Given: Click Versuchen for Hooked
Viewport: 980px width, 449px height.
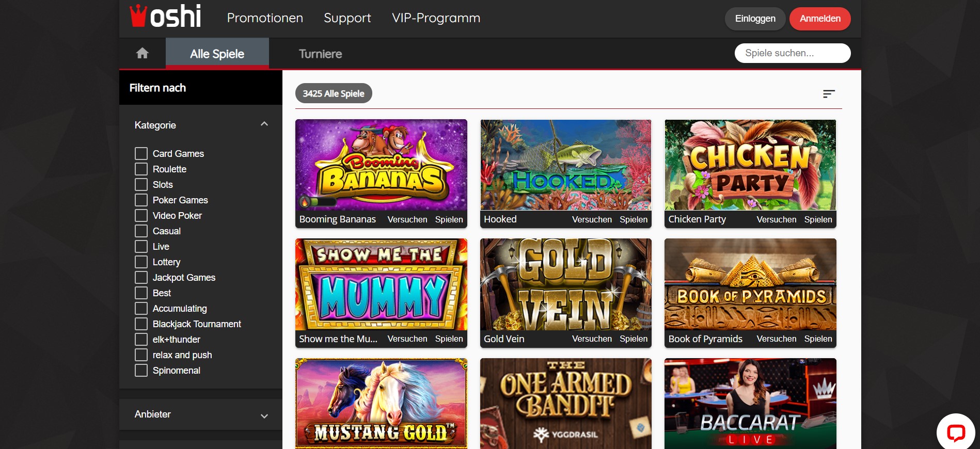Looking at the screenshot, I should 592,219.
